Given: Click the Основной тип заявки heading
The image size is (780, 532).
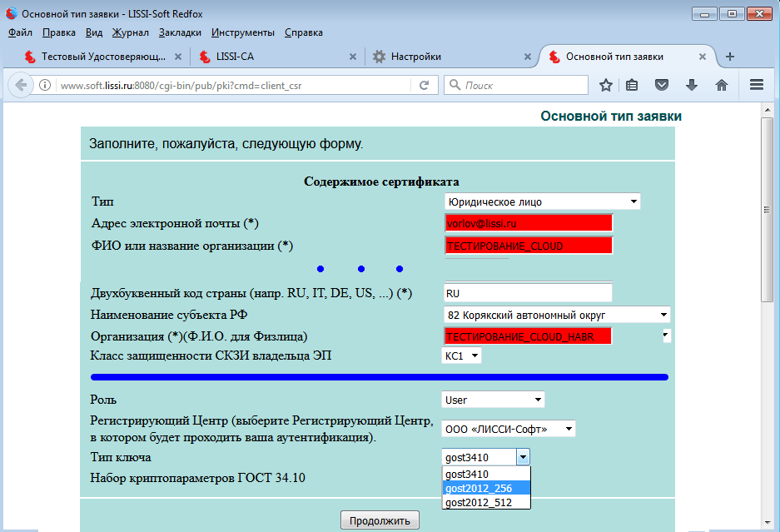Looking at the screenshot, I should (x=611, y=116).
